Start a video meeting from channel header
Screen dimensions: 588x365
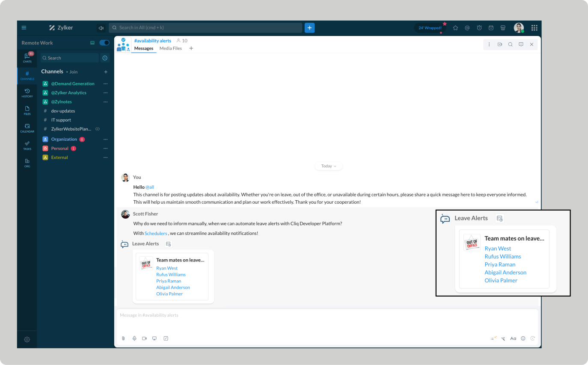(500, 45)
